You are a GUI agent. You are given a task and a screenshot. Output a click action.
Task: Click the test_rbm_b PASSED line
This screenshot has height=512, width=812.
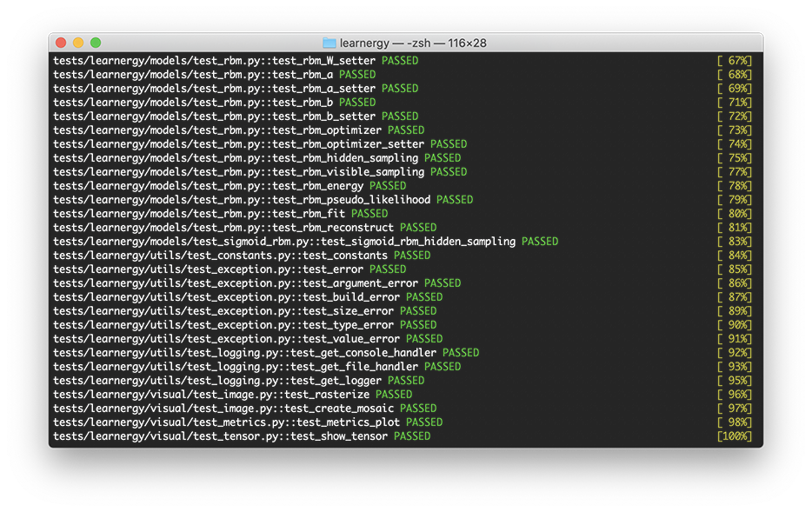click(x=215, y=103)
